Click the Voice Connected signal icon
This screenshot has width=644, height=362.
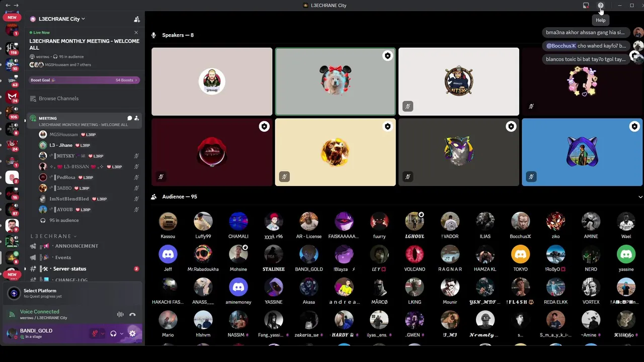pyautogui.click(x=12, y=314)
